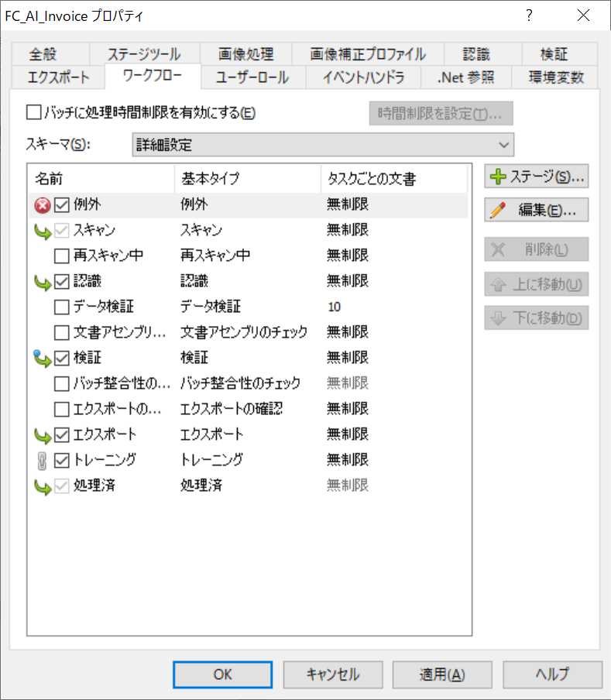Click the 下に移動 button

[x=537, y=317]
